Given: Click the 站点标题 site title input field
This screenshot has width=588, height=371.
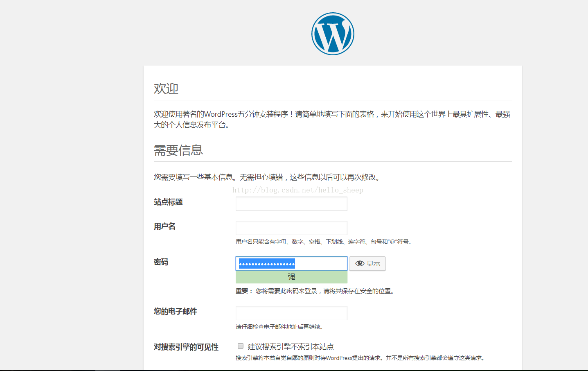Looking at the screenshot, I should coord(291,204).
